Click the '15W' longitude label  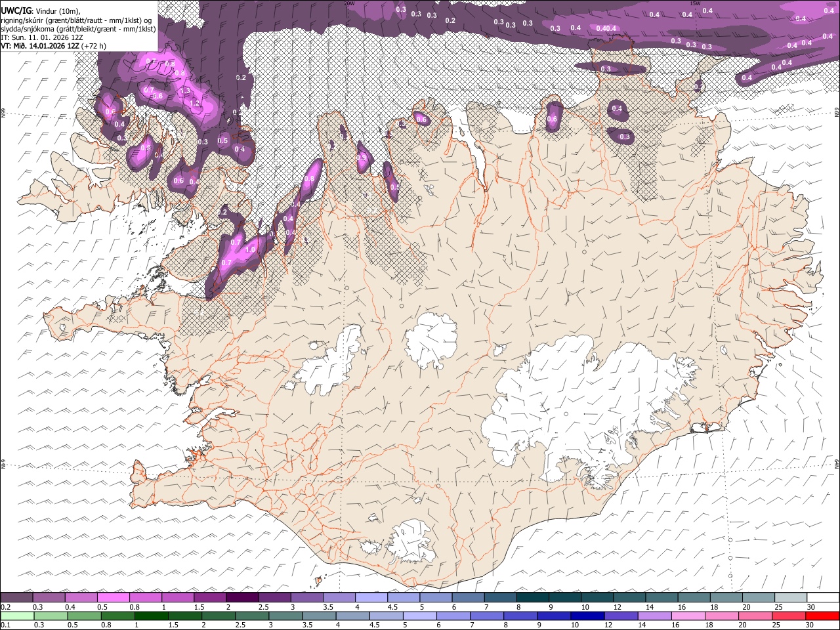(694, 3)
